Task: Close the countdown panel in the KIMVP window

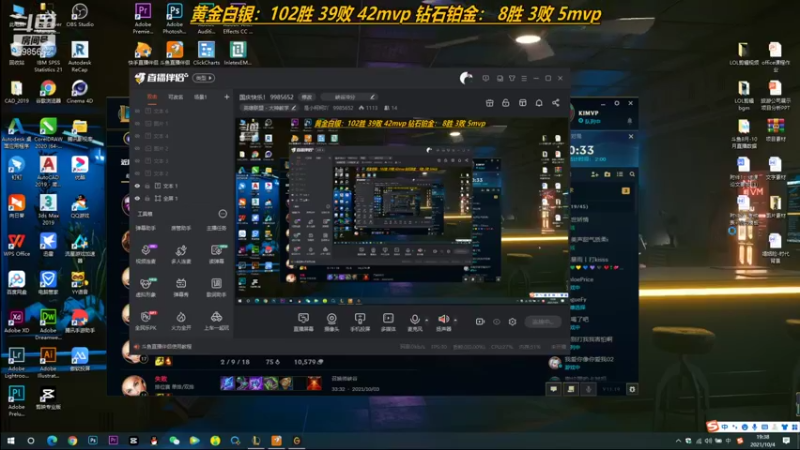Action: tap(631, 137)
